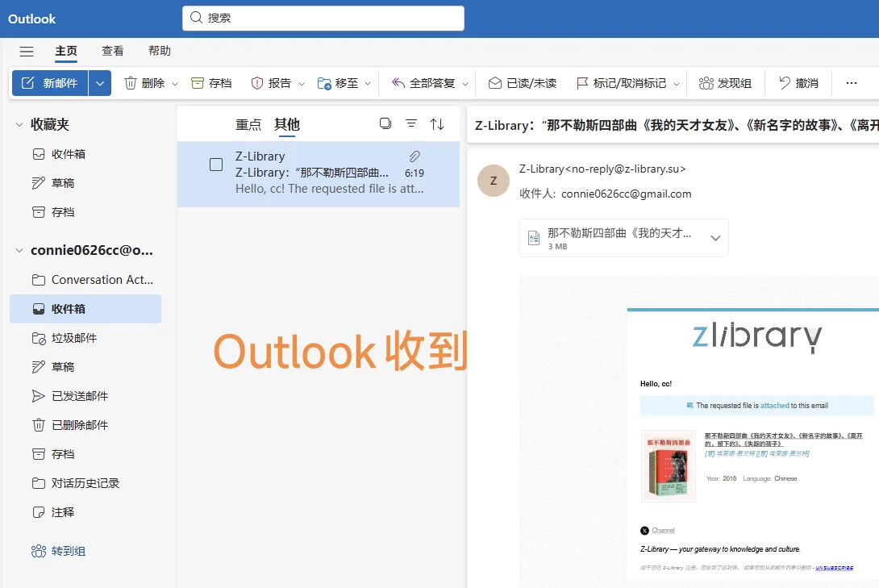Toggle 已读/未读 envelope status
This screenshot has width=879, height=588.
(523, 83)
